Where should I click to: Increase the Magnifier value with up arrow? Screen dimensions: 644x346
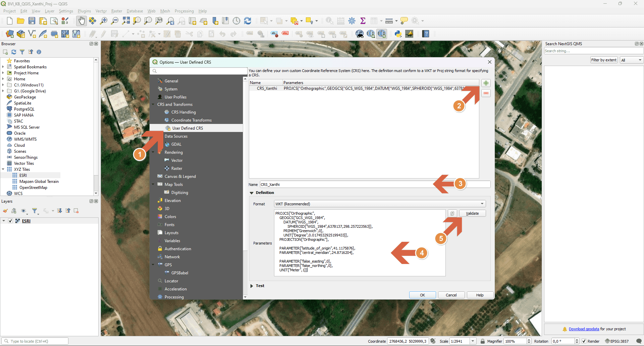tap(529, 340)
